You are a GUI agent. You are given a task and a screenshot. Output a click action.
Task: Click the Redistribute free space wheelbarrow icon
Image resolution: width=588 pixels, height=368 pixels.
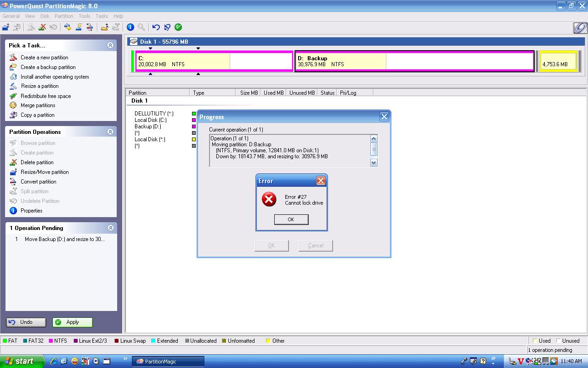click(x=13, y=96)
